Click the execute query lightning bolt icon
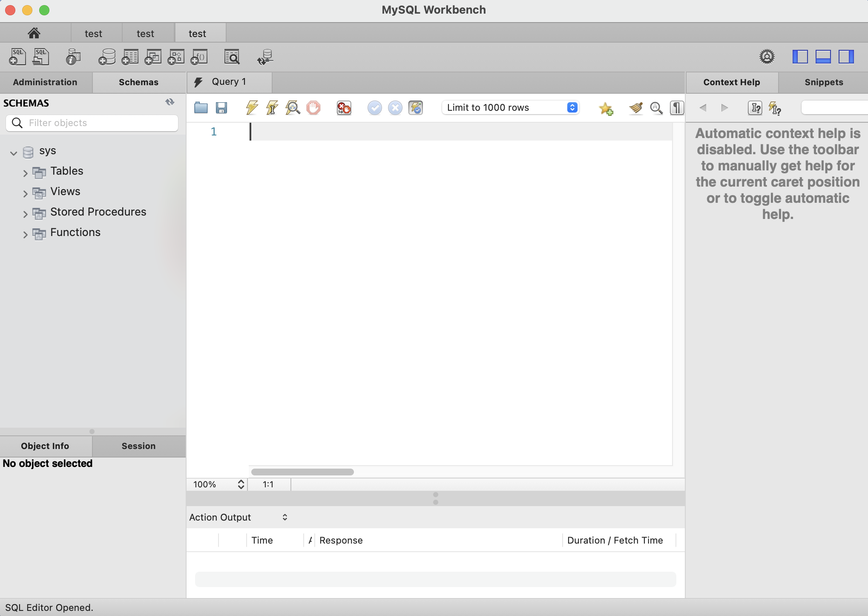Image resolution: width=868 pixels, height=616 pixels. pos(252,108)
